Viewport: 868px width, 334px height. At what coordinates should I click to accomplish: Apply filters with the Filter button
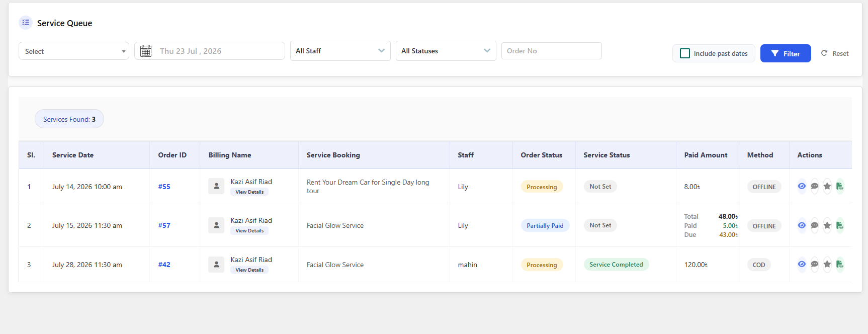point(786,53)
